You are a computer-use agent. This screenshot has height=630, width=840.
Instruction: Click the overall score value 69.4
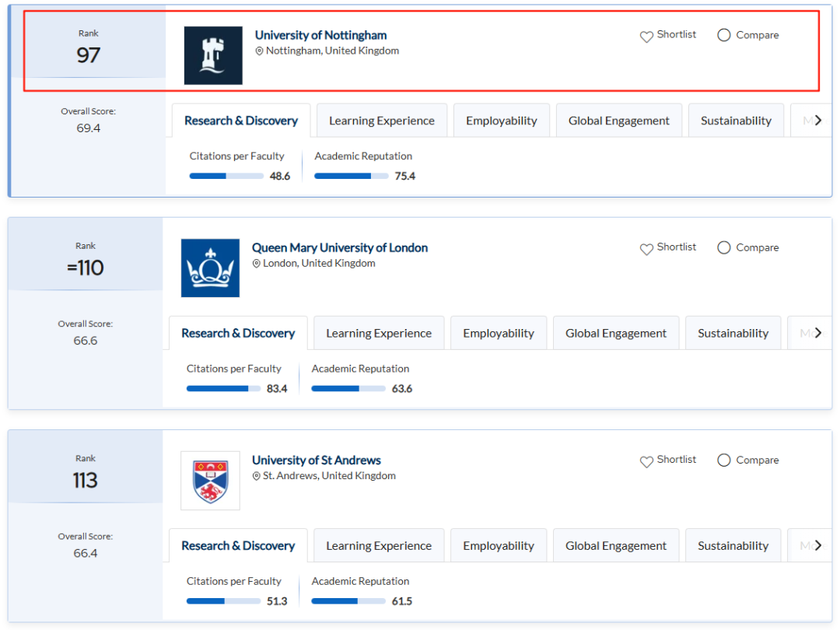pos(89,128)
